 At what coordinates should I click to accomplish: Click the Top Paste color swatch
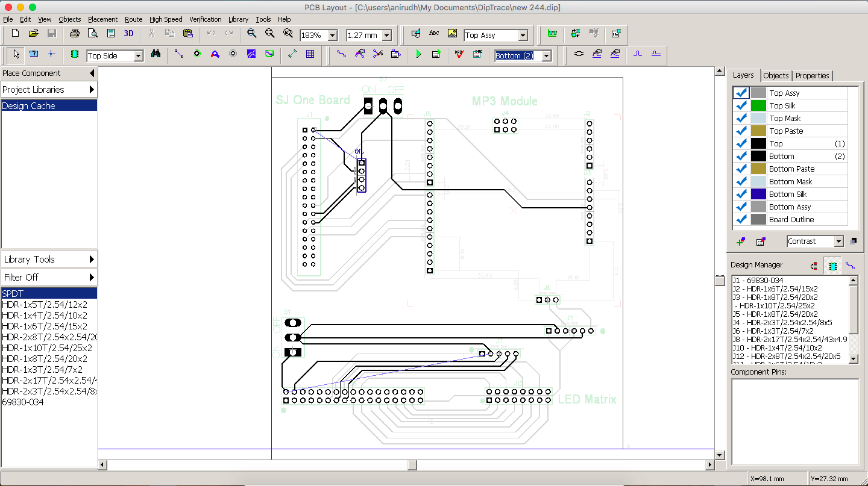tap(758, 131)
